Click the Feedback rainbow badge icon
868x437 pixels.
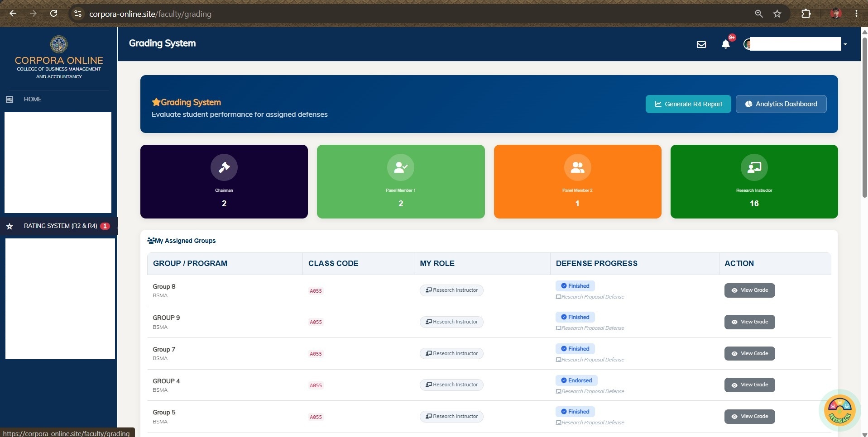point(839,410)
